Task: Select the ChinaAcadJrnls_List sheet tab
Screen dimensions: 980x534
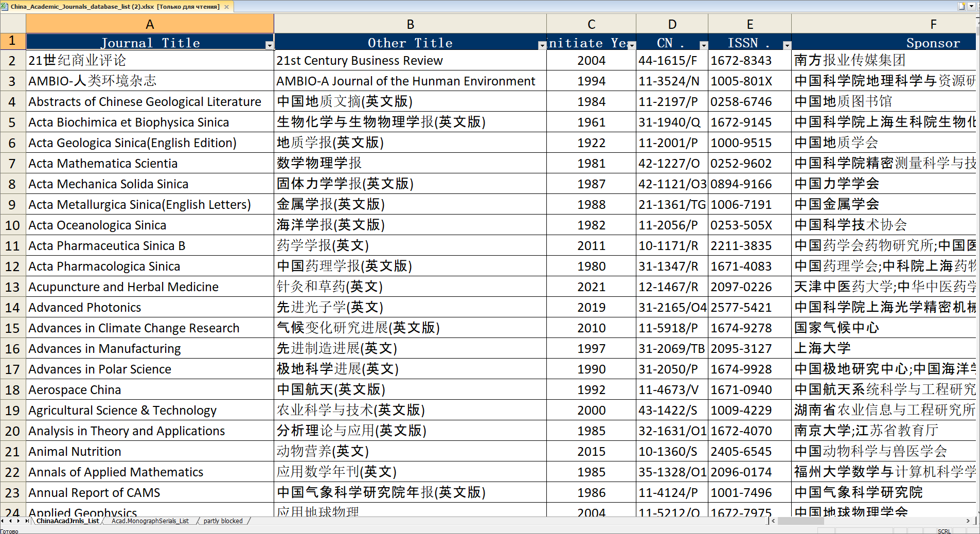Action: [67, 521]
